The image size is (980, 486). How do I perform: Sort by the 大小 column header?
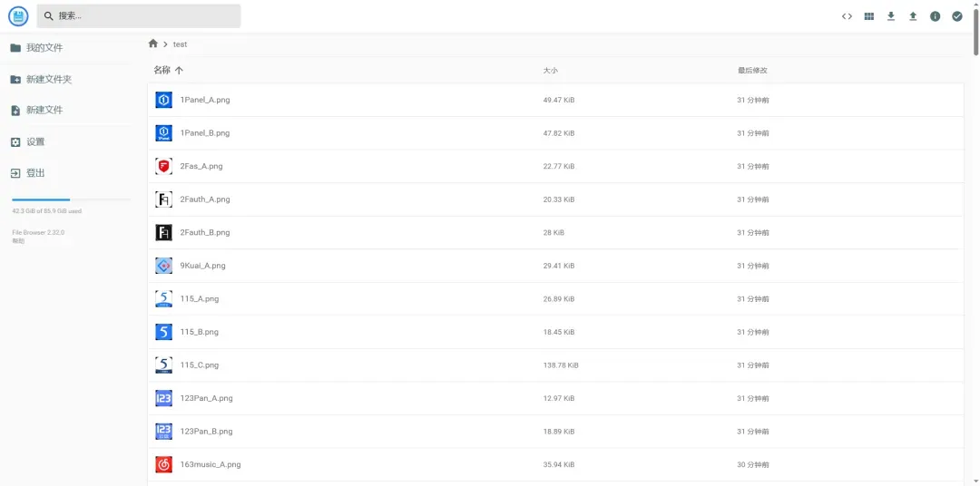pyautogui.click(x=550, y=71)
